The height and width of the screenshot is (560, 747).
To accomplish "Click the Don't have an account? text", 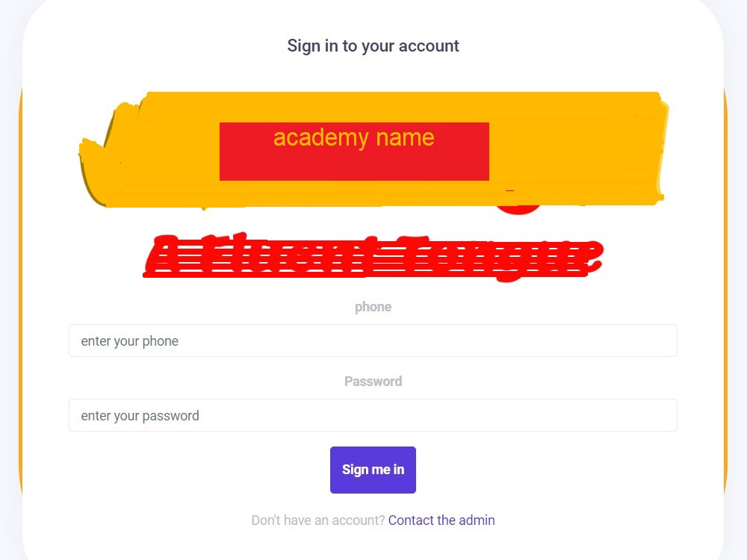I will click(317, 520).
